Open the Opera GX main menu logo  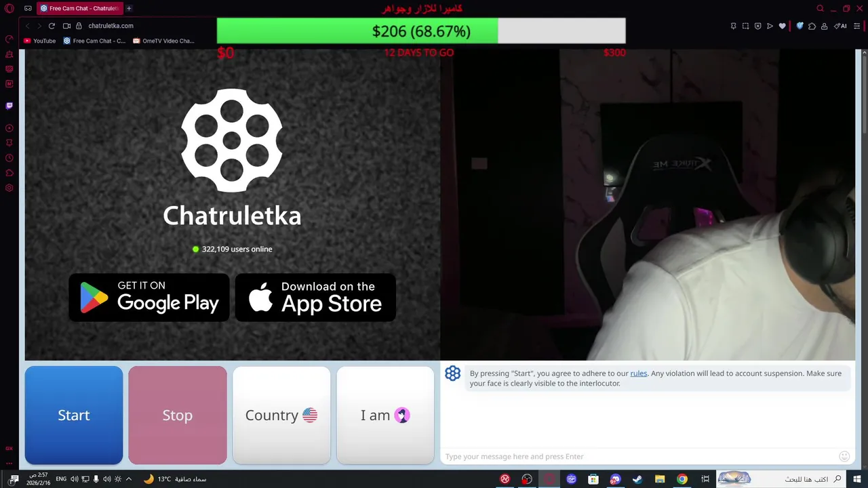pyautogui.click(x=9, y=8)
